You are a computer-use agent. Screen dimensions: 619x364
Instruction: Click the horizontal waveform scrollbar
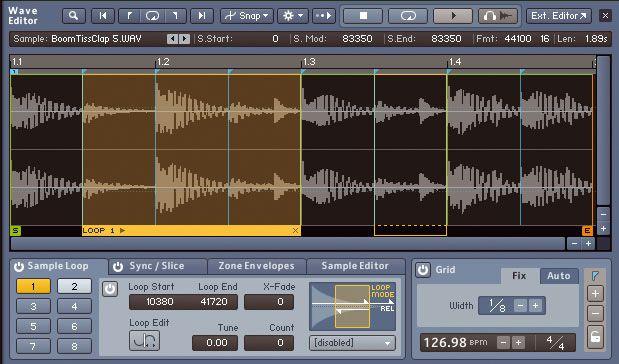pyautogui.click(x=288, y=244)
